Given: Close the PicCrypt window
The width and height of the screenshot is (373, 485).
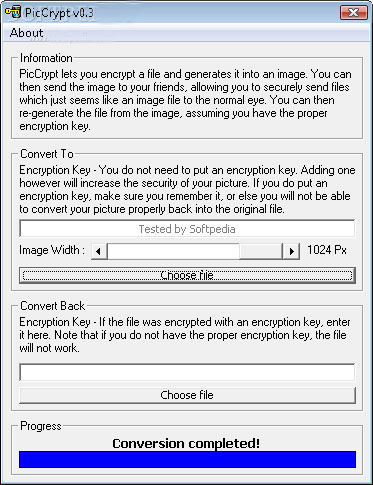Looking at the screenshot, I should coord(354,12).
